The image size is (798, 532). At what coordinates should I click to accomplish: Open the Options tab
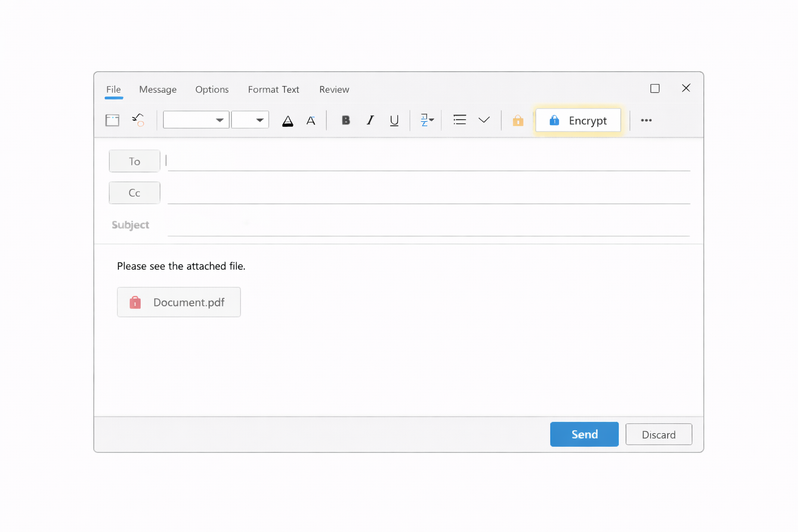point(212,89)
